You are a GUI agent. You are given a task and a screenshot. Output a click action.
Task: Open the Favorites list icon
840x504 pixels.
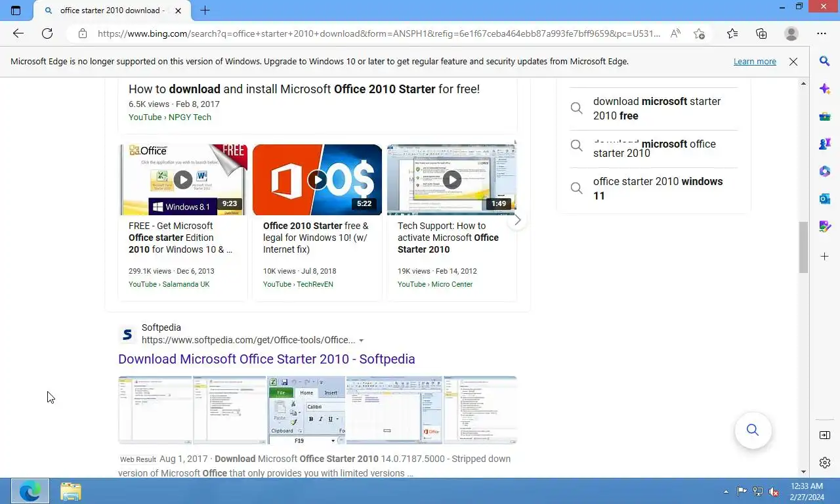pos(732,33)
